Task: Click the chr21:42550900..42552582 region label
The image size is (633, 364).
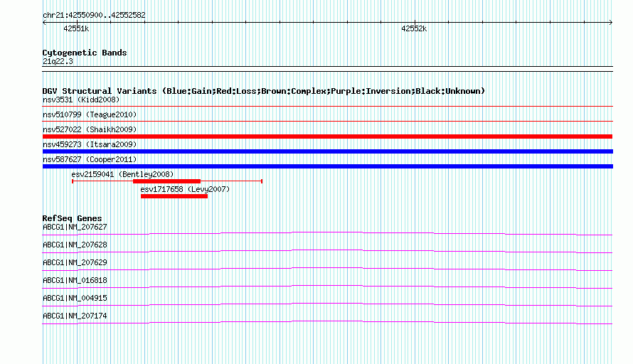Action: click(94, 15)
